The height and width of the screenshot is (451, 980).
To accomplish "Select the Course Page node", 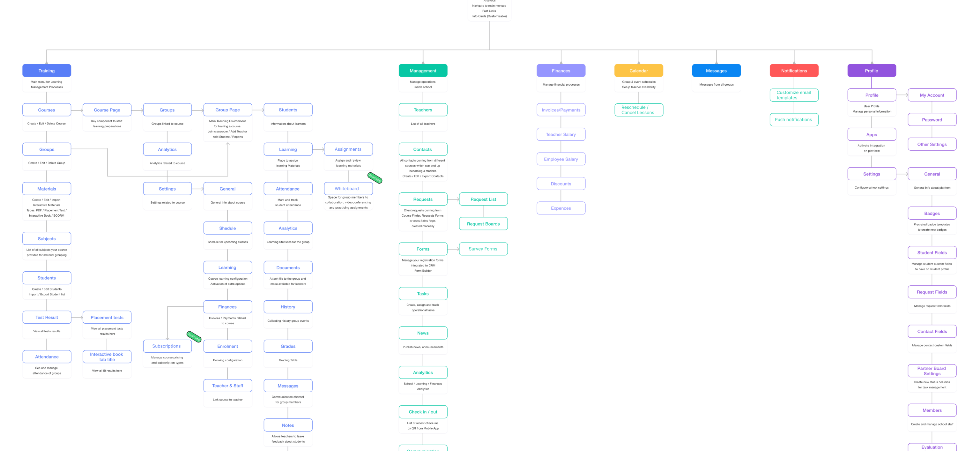I will pyautogui.click(x=107, y=110).
